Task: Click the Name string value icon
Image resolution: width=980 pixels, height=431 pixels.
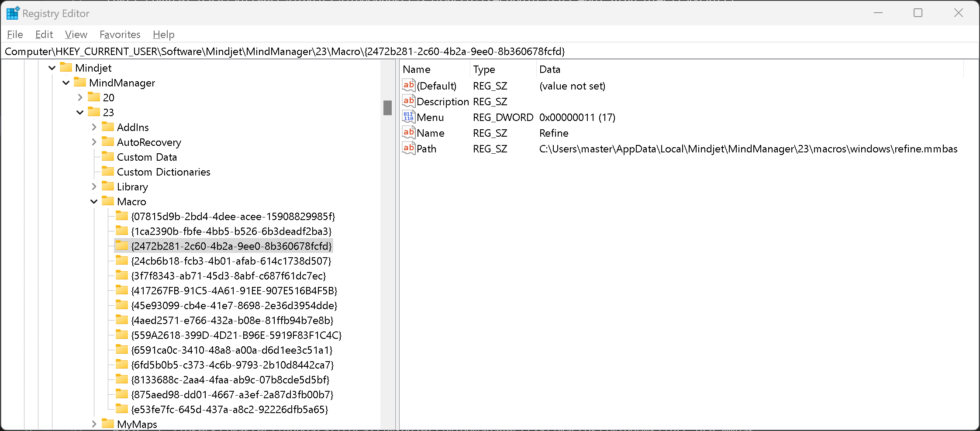Action: [409, 133]
